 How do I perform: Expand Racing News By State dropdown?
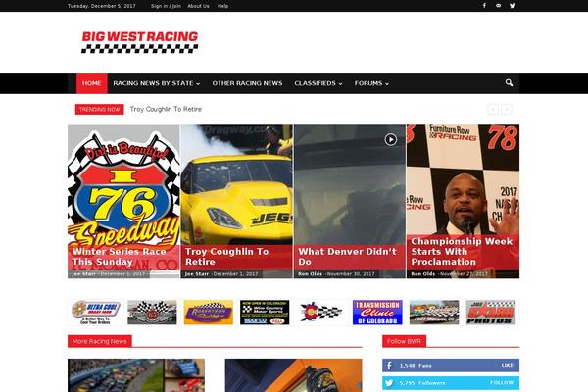157,83
